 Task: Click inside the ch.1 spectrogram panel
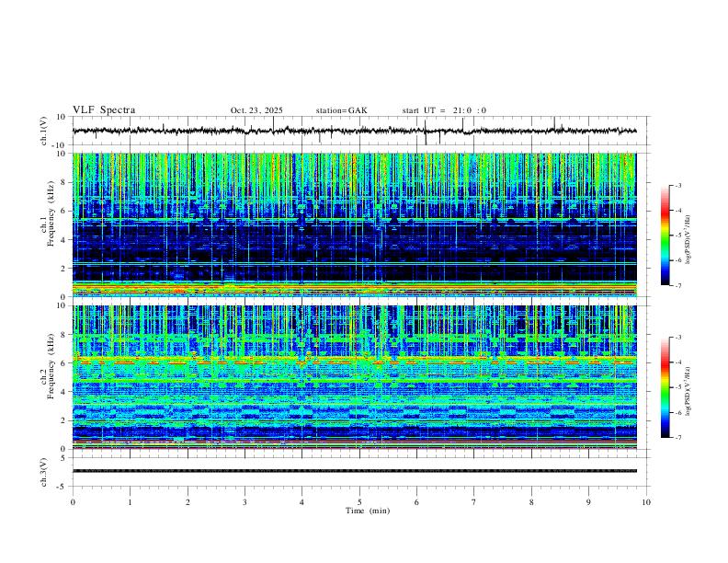[x=354, y=224]
